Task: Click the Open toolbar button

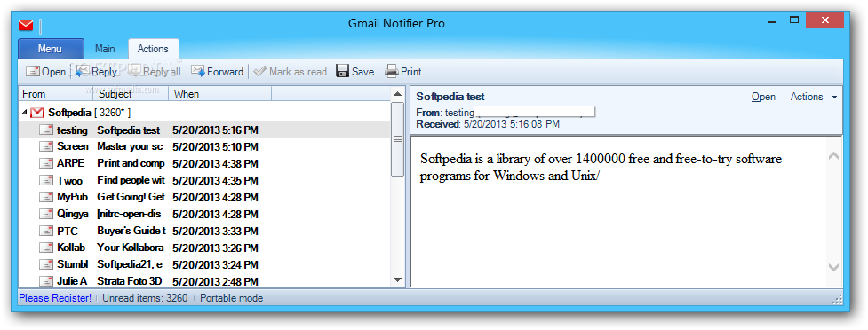Action: (x=46, y=72)
